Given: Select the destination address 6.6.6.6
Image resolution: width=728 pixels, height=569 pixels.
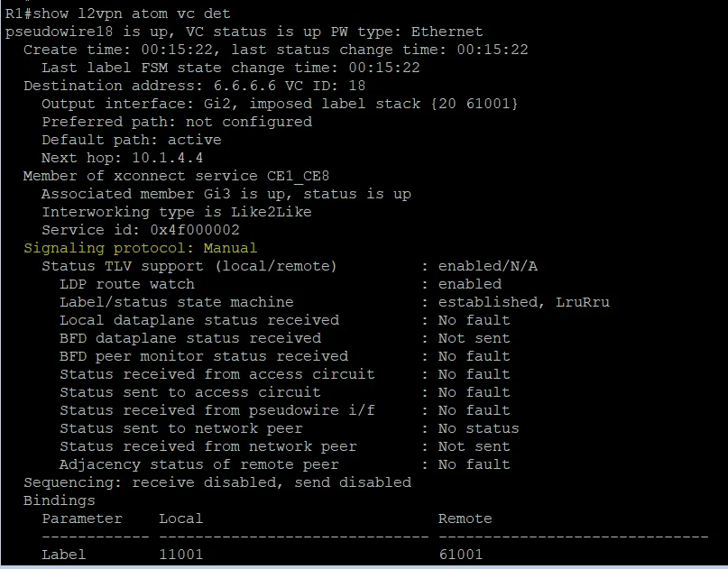Looking at the screenshot, I should (x=244, y=86).
